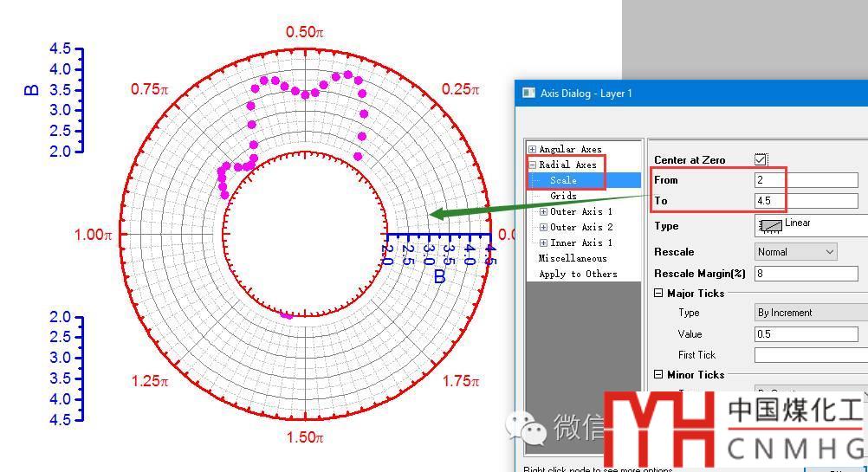Collapse the Minor Ticks section
Screen dimensions: 868x472
[x=658, y=375]
